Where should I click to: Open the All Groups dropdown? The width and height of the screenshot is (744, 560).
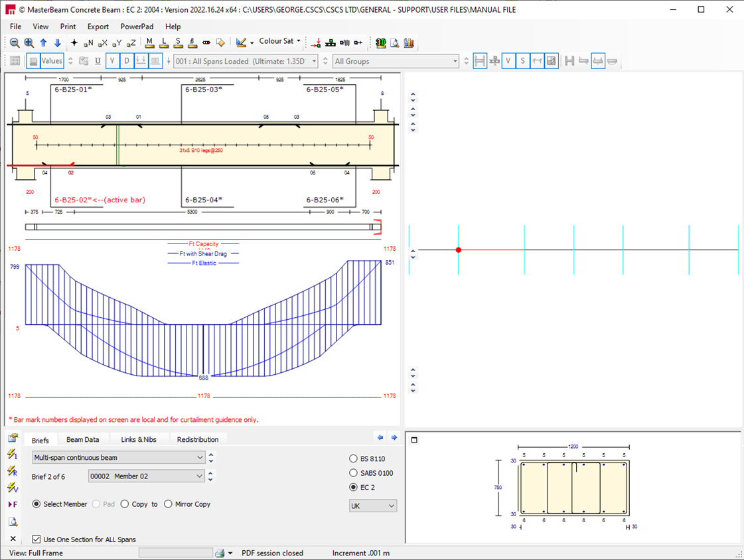[396, 61]
